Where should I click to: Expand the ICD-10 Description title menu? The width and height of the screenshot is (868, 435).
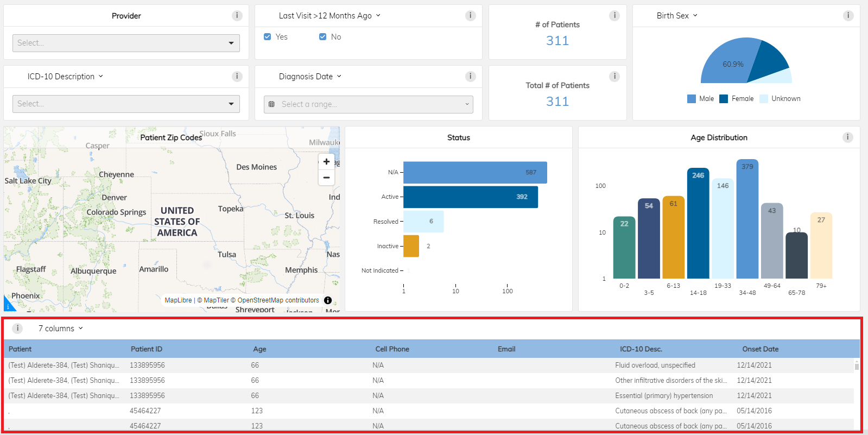65,77
